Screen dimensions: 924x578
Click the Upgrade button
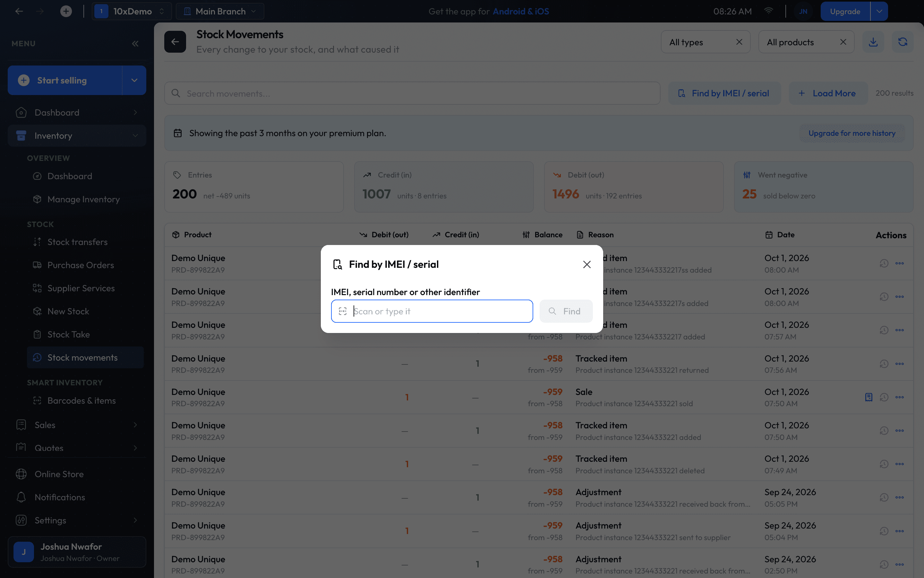pyautogui.click(x=845, y=12)
